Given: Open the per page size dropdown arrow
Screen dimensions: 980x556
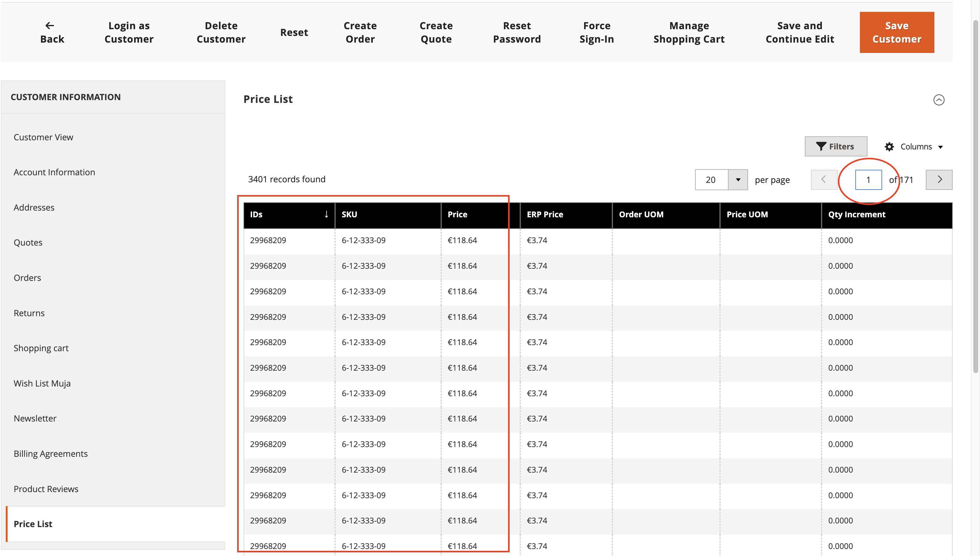Looking at the screenshot, I should pos(738,180).
